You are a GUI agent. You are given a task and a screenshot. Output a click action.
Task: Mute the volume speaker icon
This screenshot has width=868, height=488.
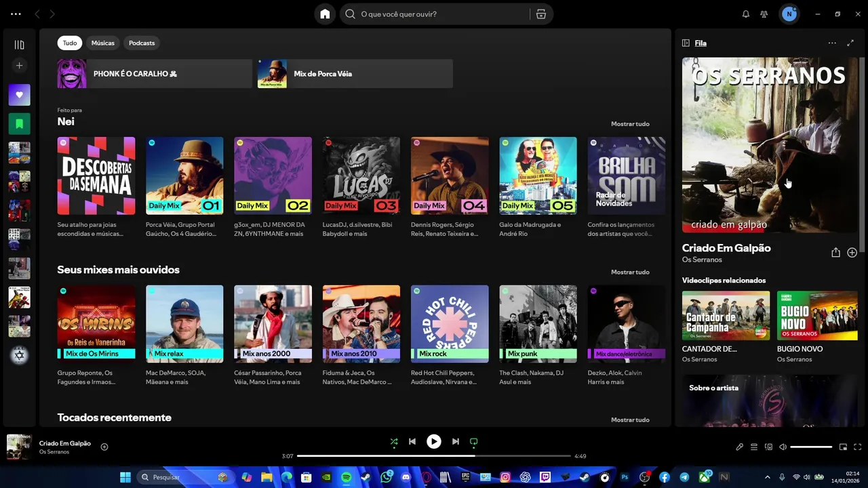pos(783,447)
